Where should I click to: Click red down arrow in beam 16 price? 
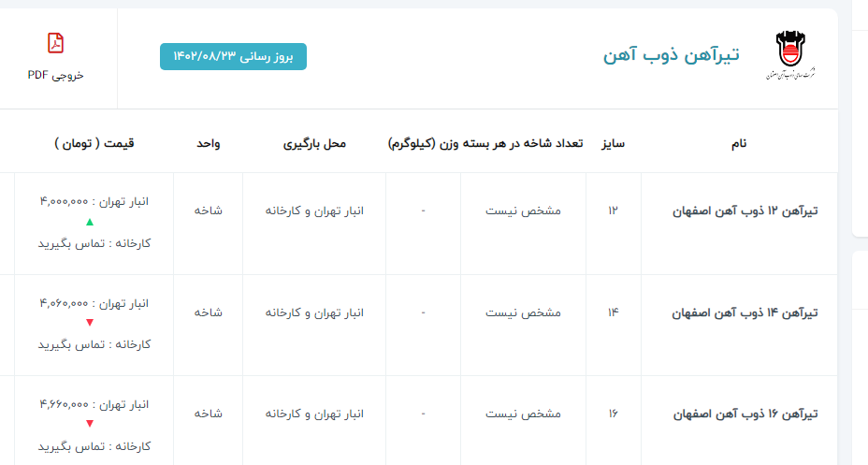(x=90, y=424)
